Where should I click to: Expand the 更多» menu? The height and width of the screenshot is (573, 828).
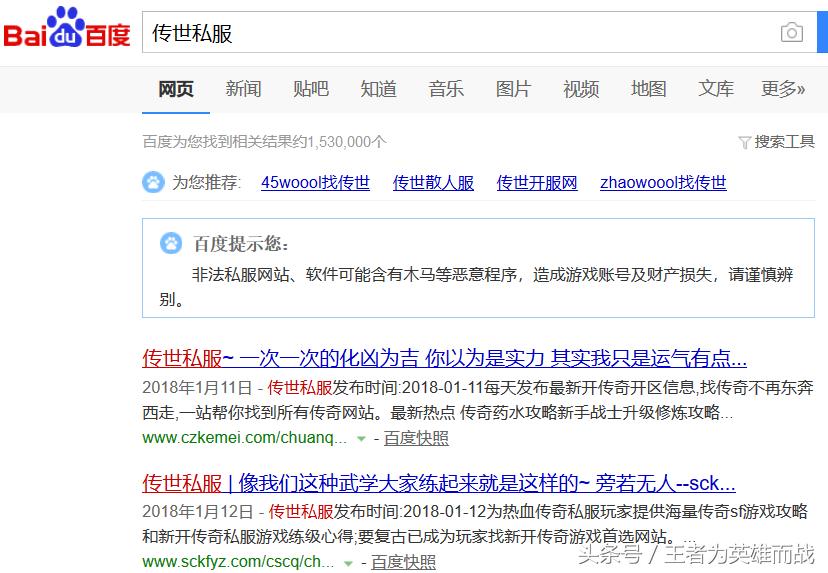[x=783, y=89]
